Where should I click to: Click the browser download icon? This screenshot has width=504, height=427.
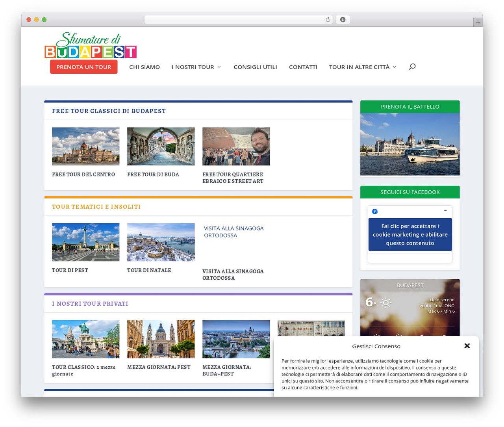[x=343, y=20]
